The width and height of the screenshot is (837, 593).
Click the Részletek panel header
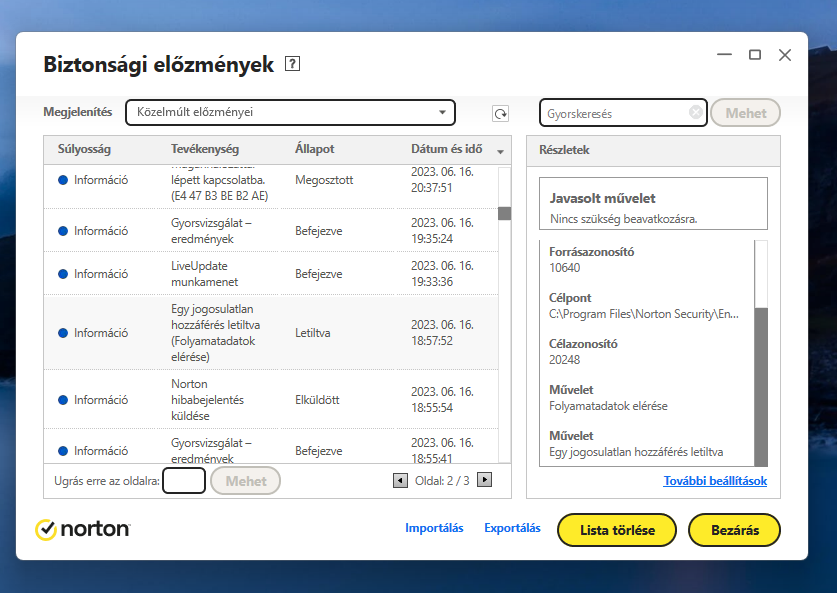653,150
